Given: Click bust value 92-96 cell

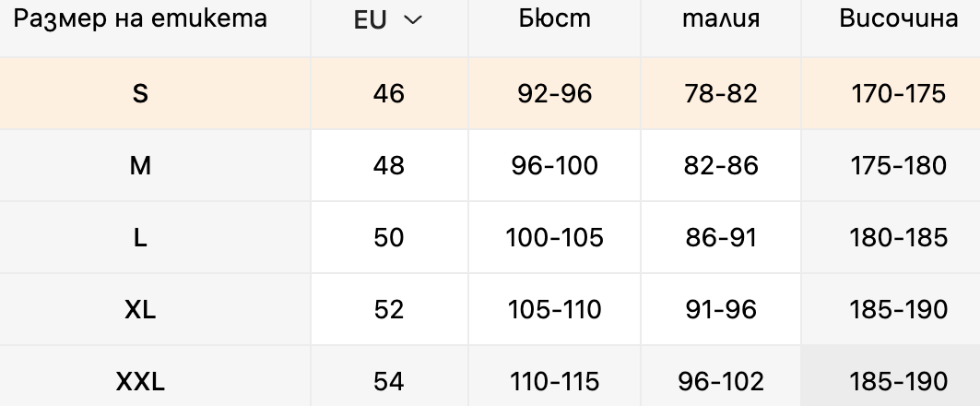Looking at the screenshot, I should [x=554, y=94].
